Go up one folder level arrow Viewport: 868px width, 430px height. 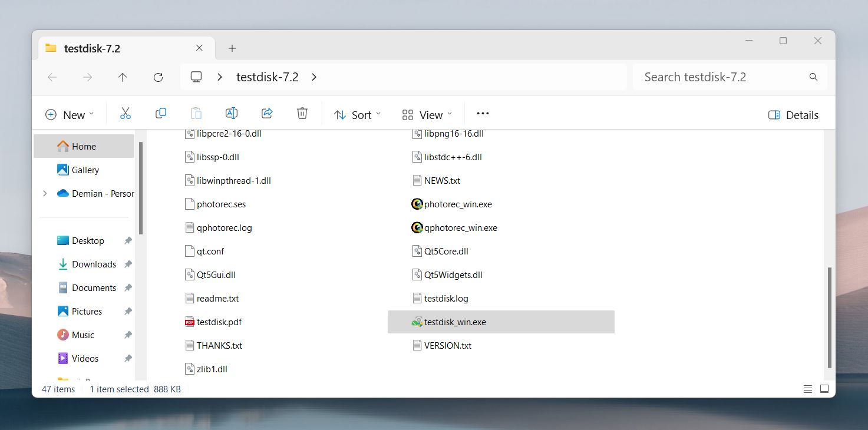point(123,77)
